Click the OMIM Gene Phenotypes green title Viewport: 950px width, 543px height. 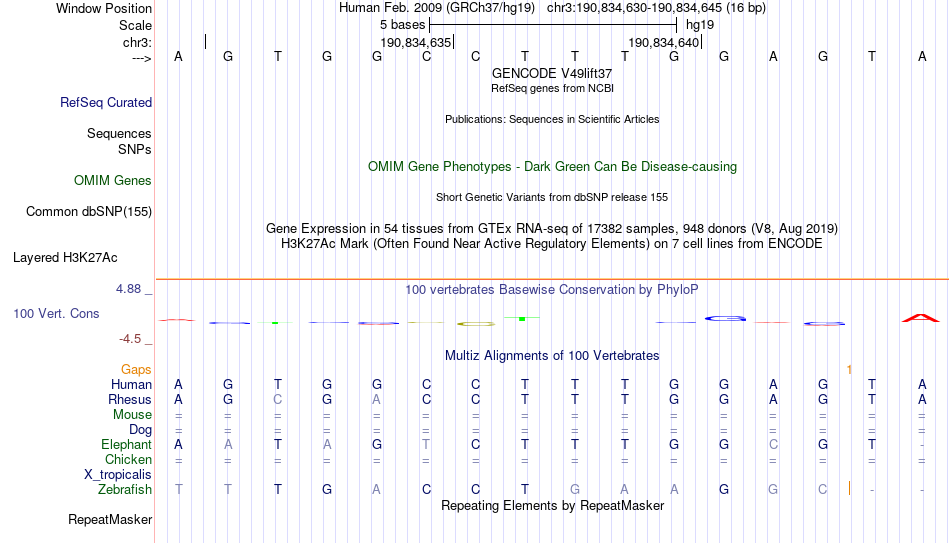(x=553, y=167)
